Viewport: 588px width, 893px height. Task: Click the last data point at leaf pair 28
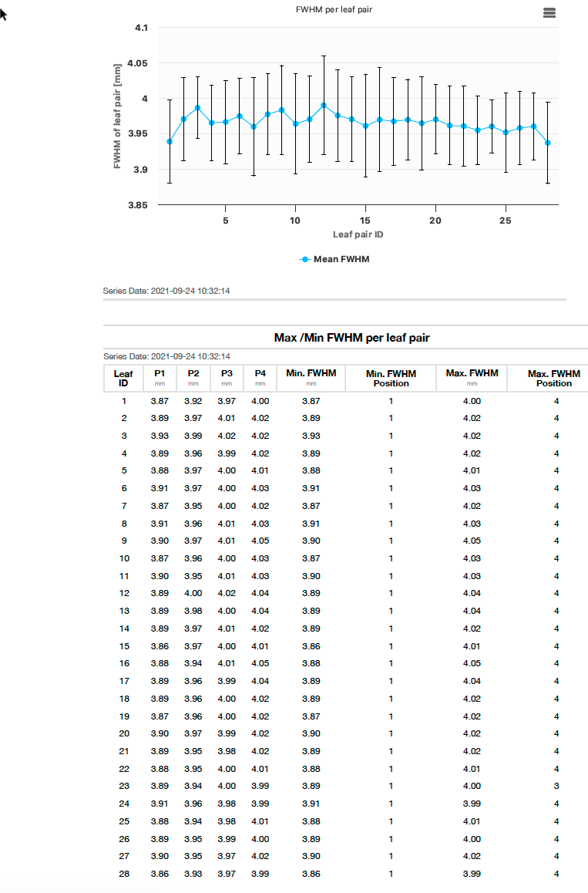click(x=548, y=143)
